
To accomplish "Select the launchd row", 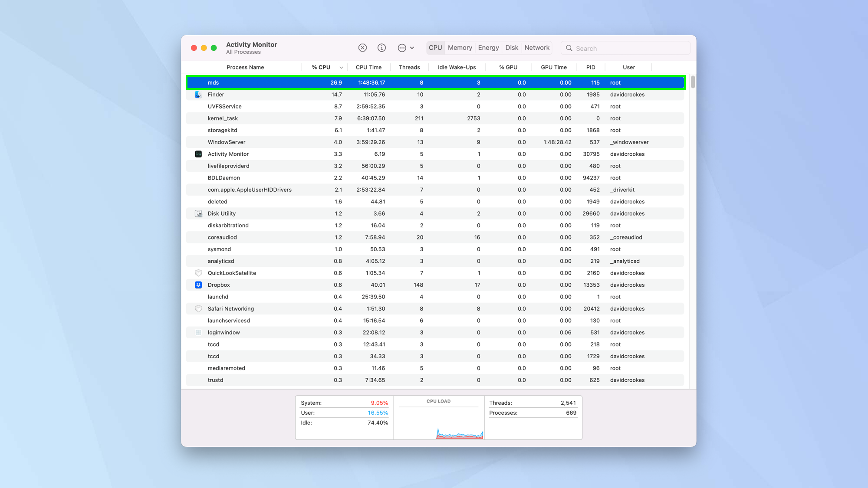I will [435, 297].
